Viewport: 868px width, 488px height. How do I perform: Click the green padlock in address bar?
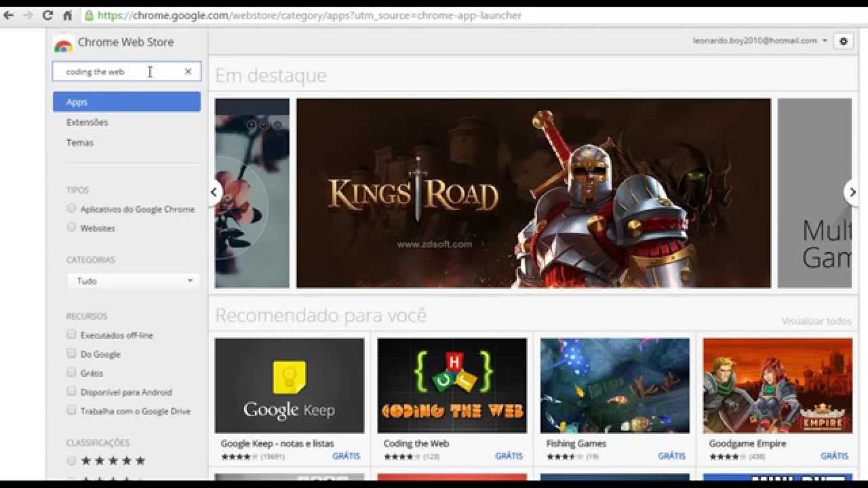pyautogui.click(x=89, y=15)
